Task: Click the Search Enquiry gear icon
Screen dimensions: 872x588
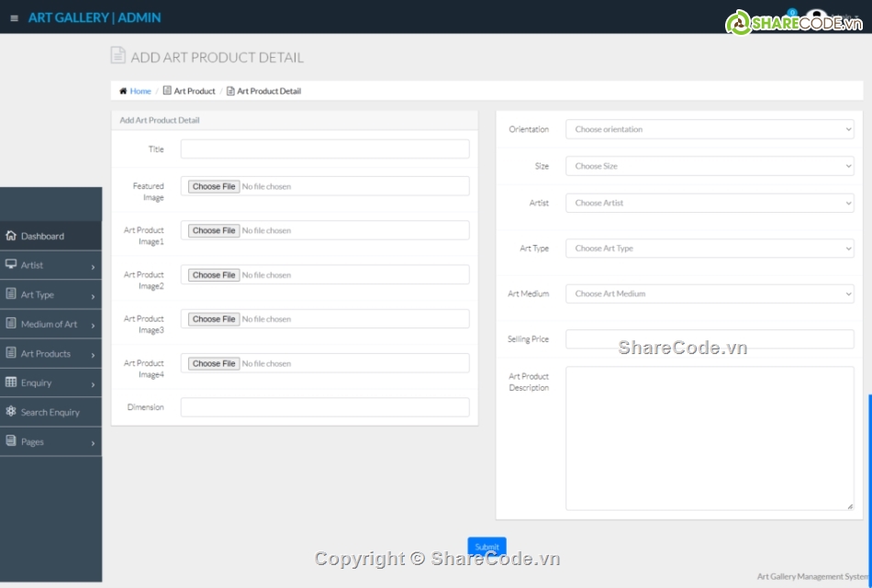Action: [x=11, y=412]
